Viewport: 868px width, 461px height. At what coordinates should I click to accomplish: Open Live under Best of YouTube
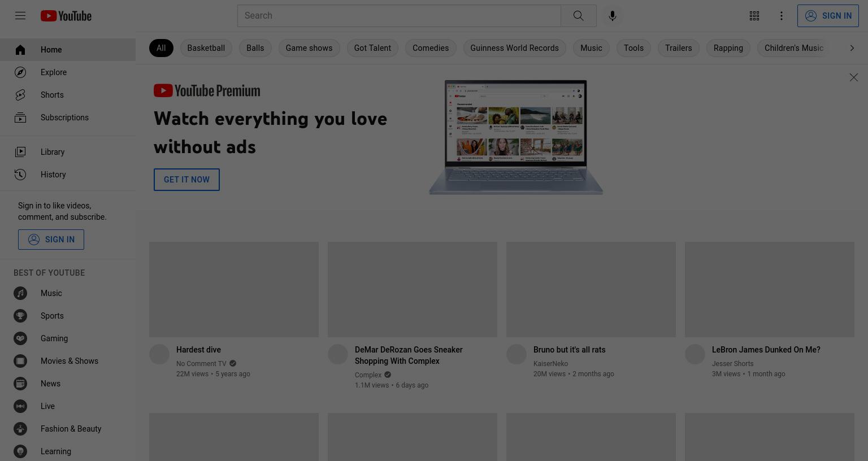tap(68, 406)
